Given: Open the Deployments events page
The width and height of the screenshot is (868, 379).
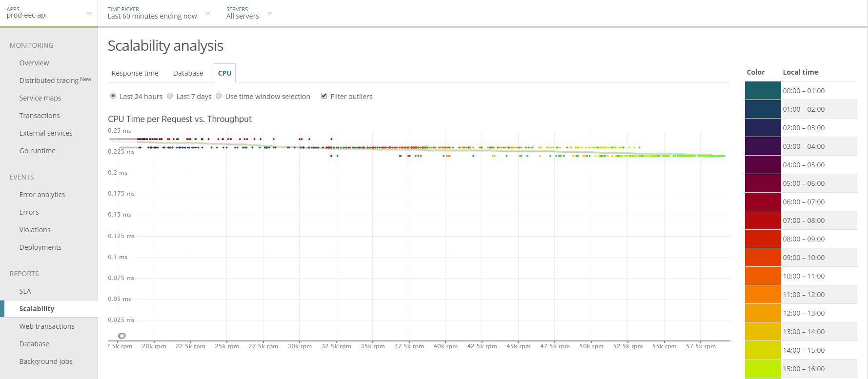Looking at the screenshot, I should tap(40, 247).
